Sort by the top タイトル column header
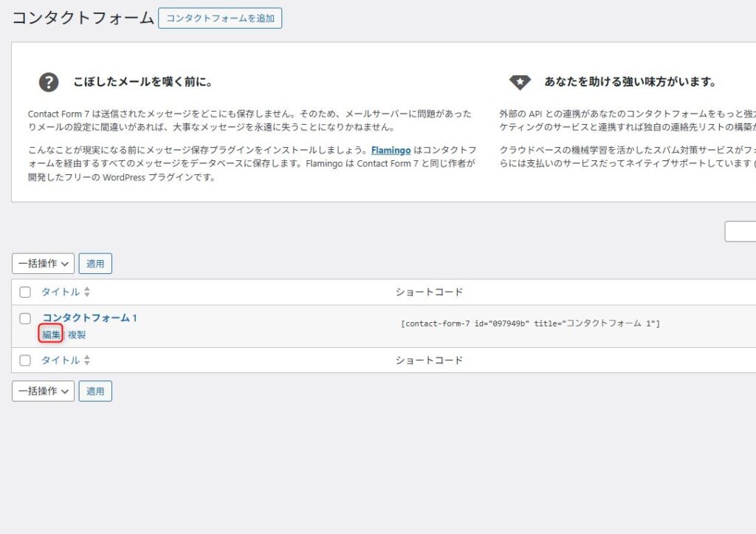Screen dimensions: 756x534 (60, 292)
